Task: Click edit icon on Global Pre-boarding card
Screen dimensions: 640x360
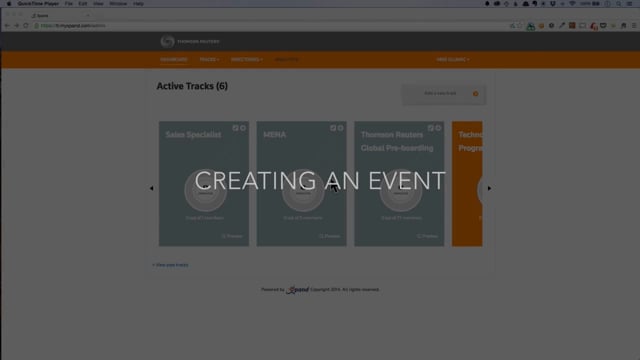Action: pyautogui.click(x=431, y=128)
